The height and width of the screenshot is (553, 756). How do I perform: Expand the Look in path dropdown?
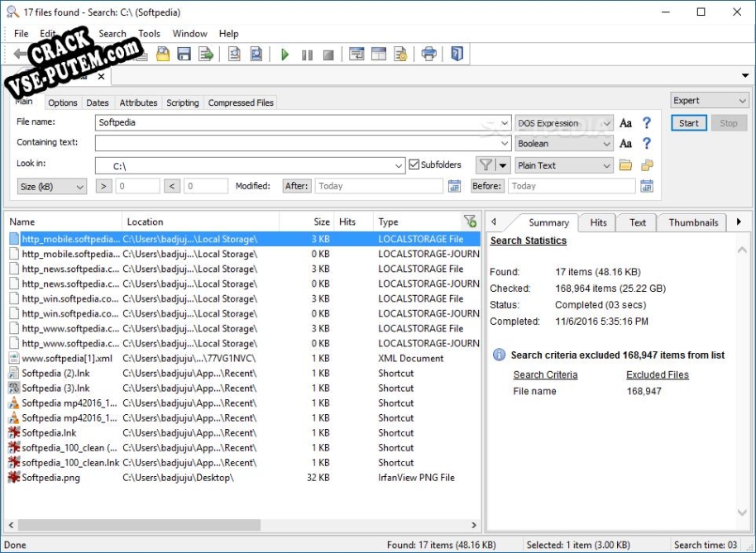click(x=398, y=165)
